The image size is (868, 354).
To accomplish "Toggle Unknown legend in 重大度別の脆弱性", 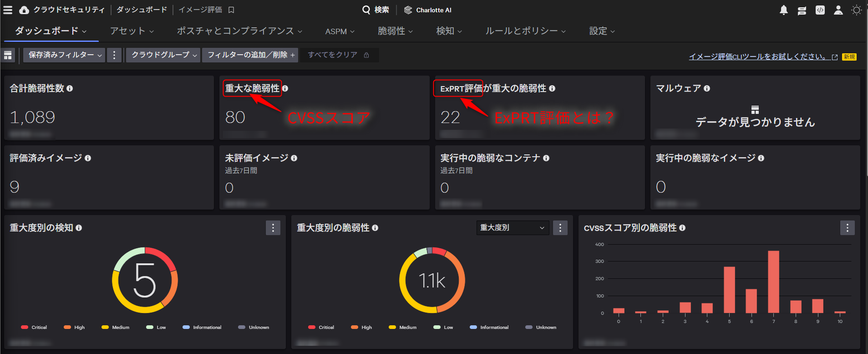I will coord(541,327).
